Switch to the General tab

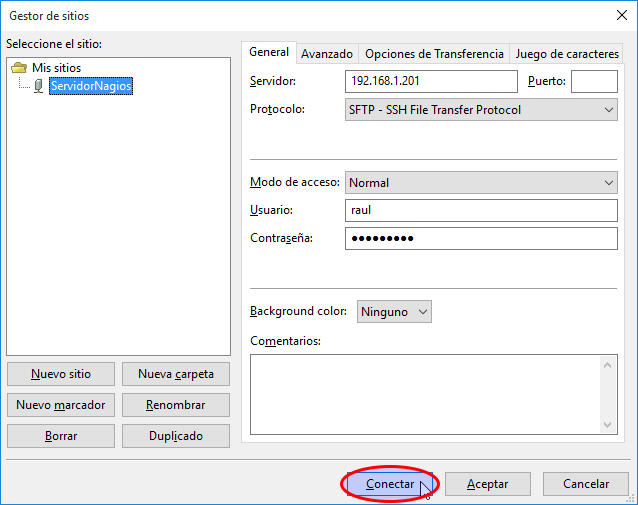tap(269, 52)
